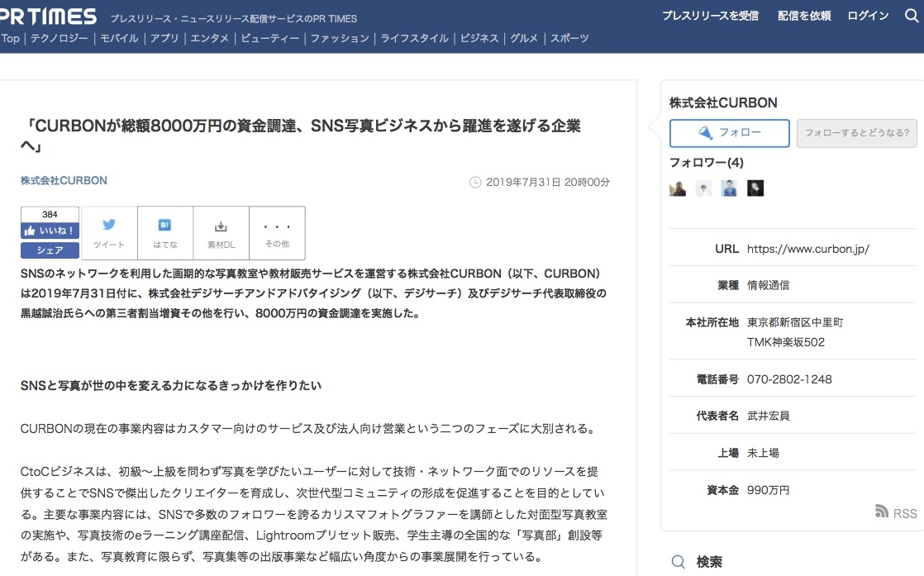The width and height of the screenshot is (924, 576).
Task: Click subheading SNSと写真が世の中を変える力になるきっかけを作りたい
Action: (x=171, y=386)
